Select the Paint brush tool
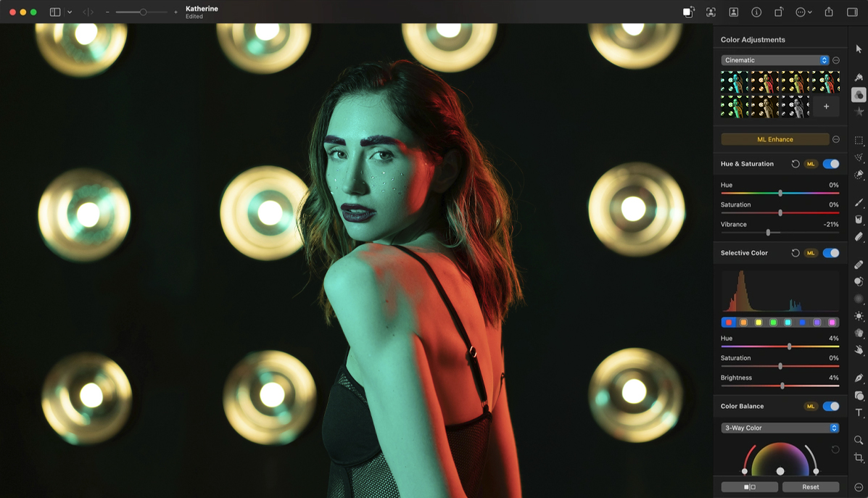Viewport: 868px width, 498px height. [x=859, y=203]
